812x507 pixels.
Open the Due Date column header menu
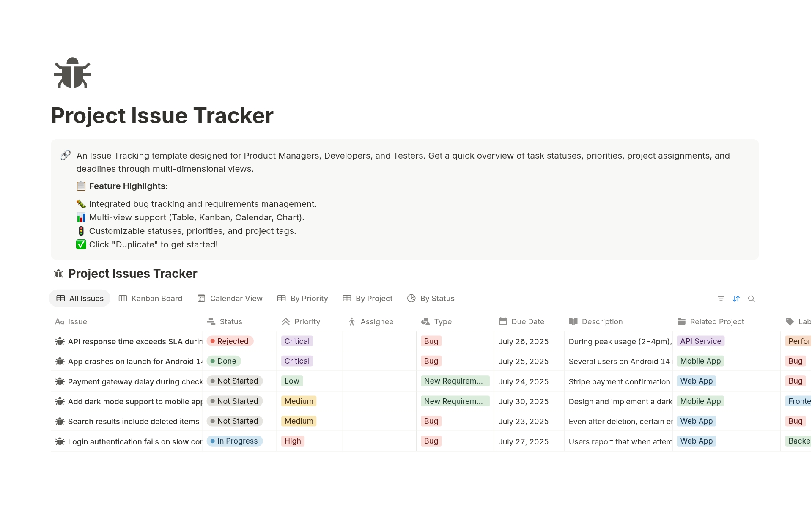(527, 322)
